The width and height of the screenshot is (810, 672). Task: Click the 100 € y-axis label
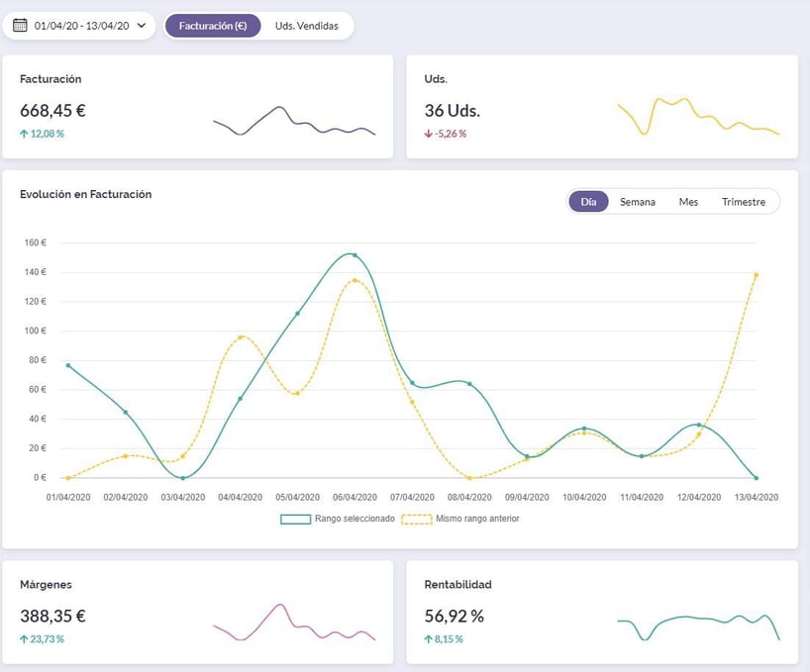point(35,331)
